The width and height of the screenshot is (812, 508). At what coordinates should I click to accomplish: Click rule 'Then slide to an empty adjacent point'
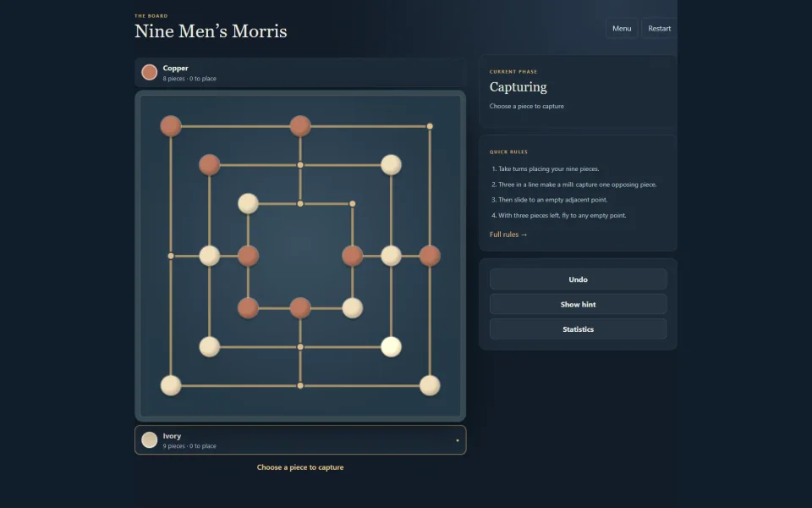[552, 200]
